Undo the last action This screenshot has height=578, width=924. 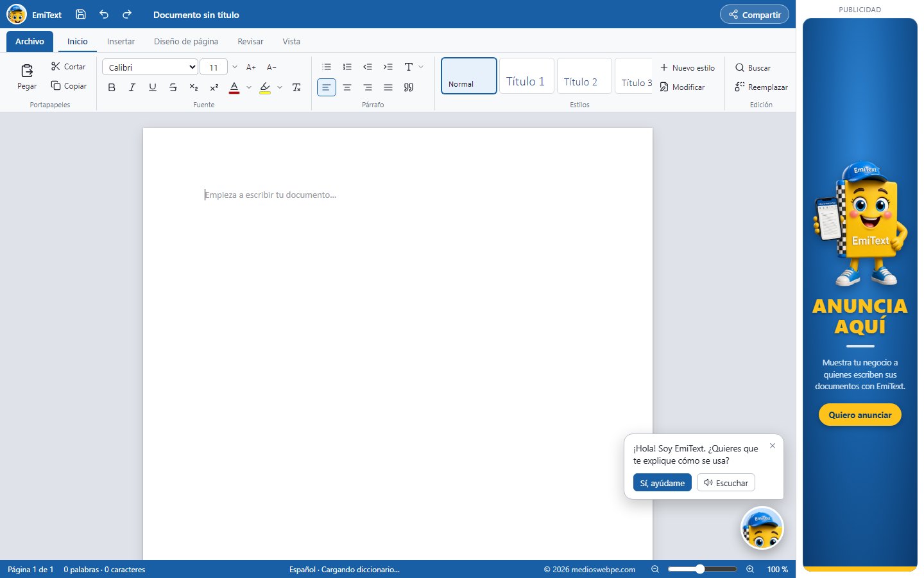point(104,14)
